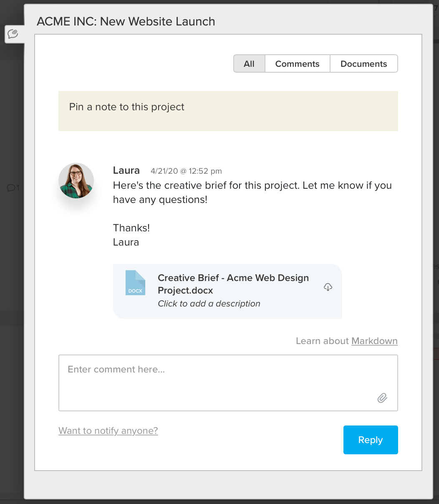This screenshot has height=504, width=439.
Task: Attach a file using the paperclip icon
Action: tap(382, 398)
